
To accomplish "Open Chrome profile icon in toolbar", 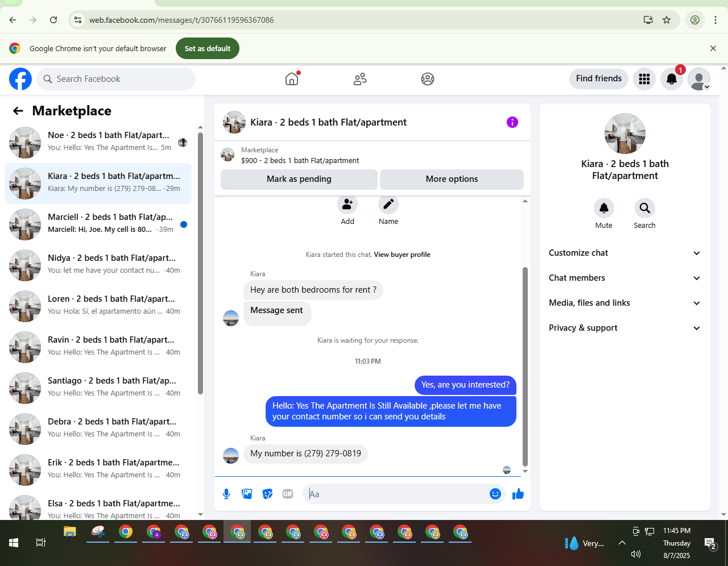I will [695, 20].
